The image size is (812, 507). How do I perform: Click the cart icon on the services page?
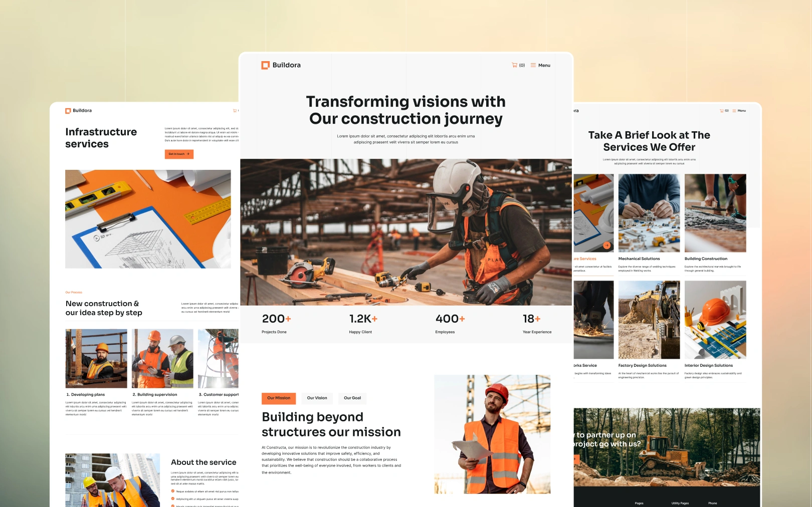(724, 111)
